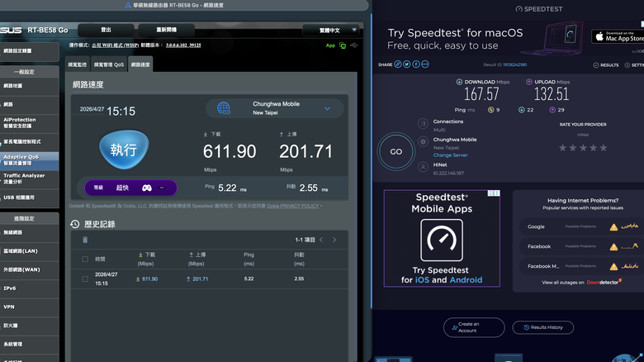The width and height of the screenshot is (644, 362).
Task: Click user icon beside HiNet
Action: (423, 167)
